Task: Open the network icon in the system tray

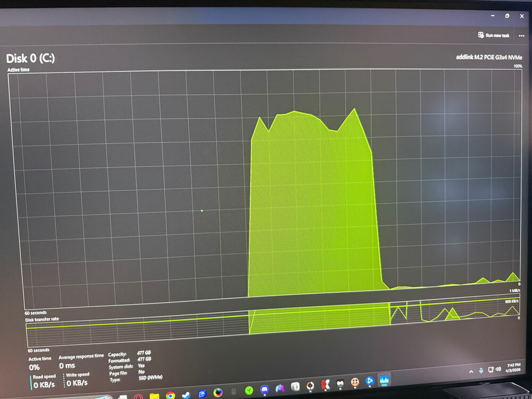Action: click(491, 370)
